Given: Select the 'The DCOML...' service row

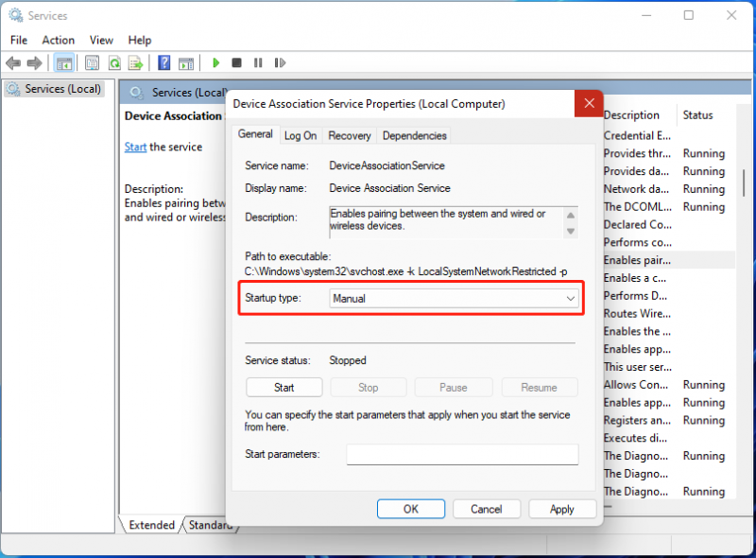Looking at the screenshot, I should (x=669, y=206).
